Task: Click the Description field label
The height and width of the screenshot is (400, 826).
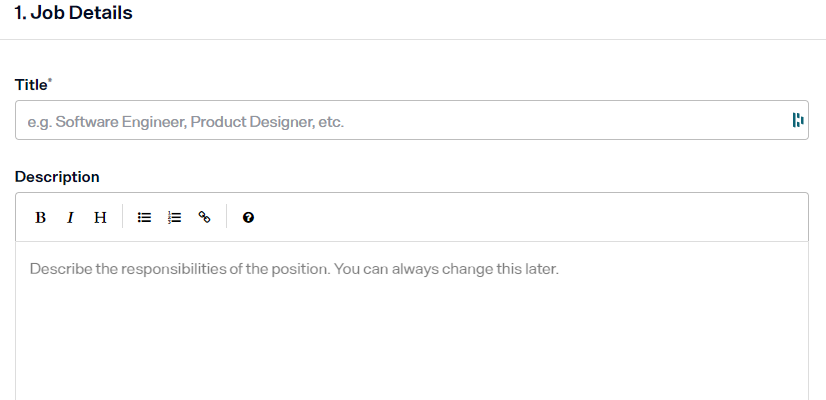Action: coord(57,177)
